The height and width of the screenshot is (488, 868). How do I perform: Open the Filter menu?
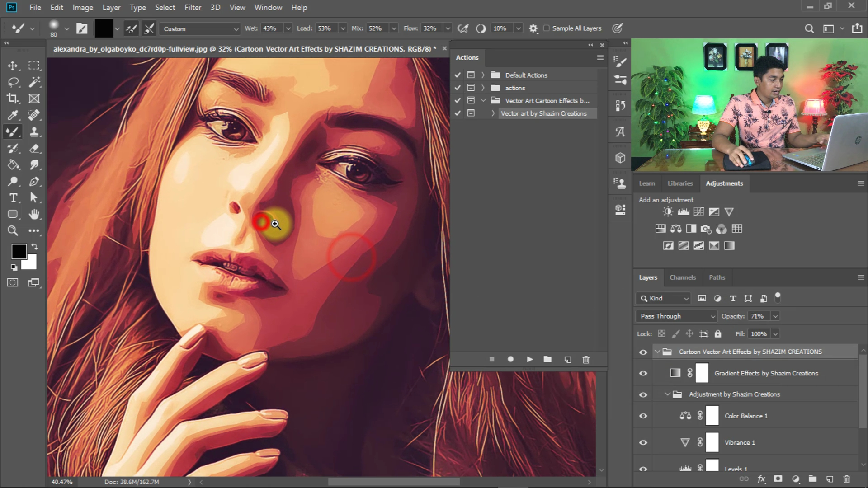(x=193, y=7)
